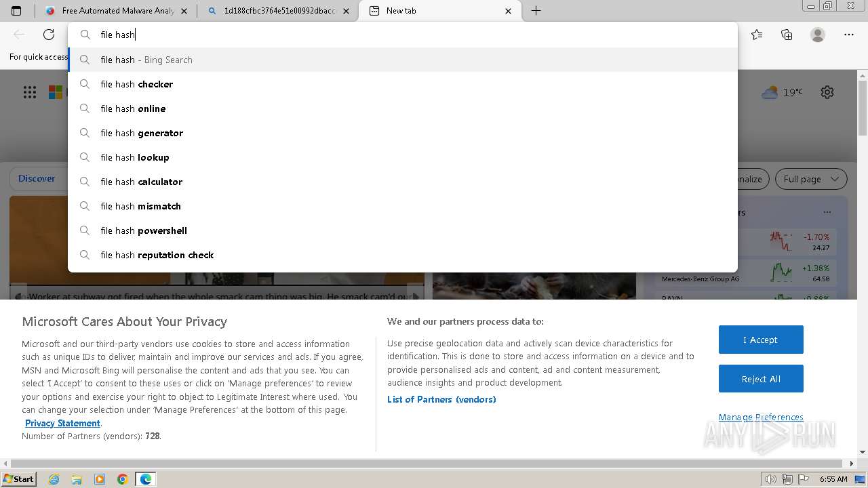
Task: Open Edge settings and more menu
Action: click(x=849, y=35)
